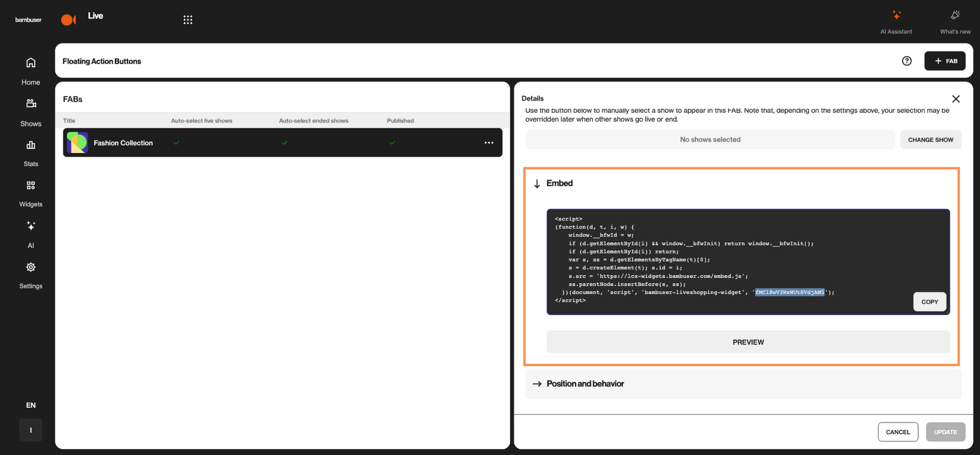
Task: Click the Details panel title
Action: click(x=533, y=98)
